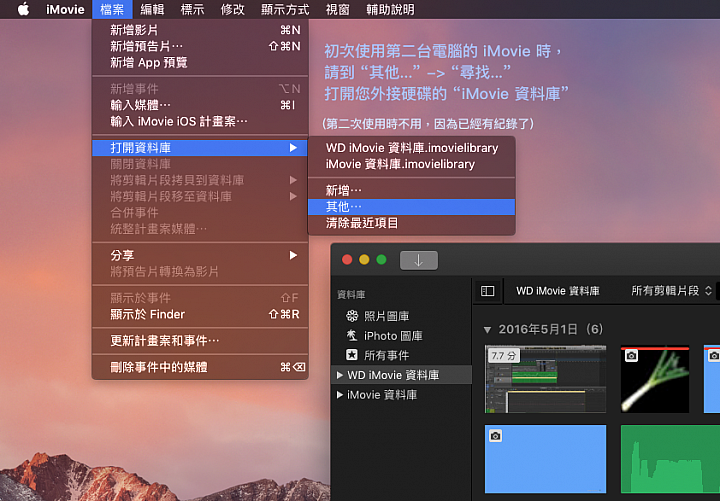Minimize the iMovie window with yellow button
The image size is (720, 501).
point(364,260)
